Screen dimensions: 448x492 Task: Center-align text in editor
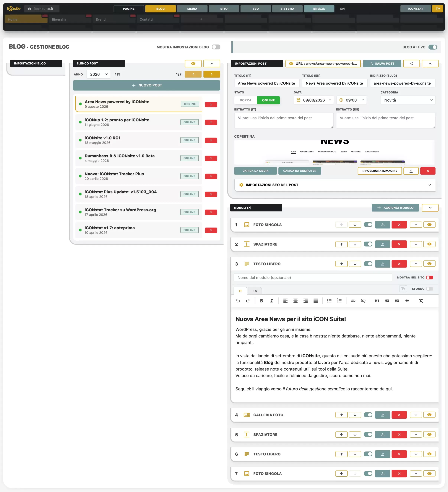click(x=295, y=301)
